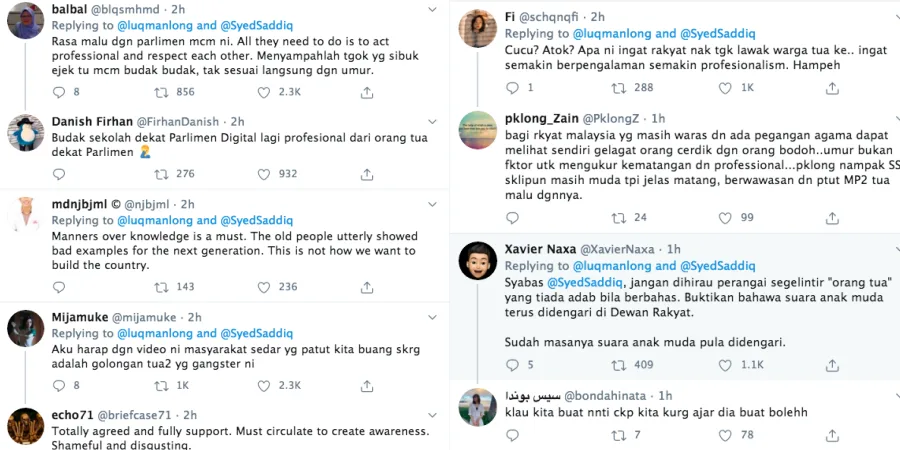The width and height of the screenshot is (900, 450).
Task: Open pklong_Zain's profile picture
Action: tap(477, 129)
